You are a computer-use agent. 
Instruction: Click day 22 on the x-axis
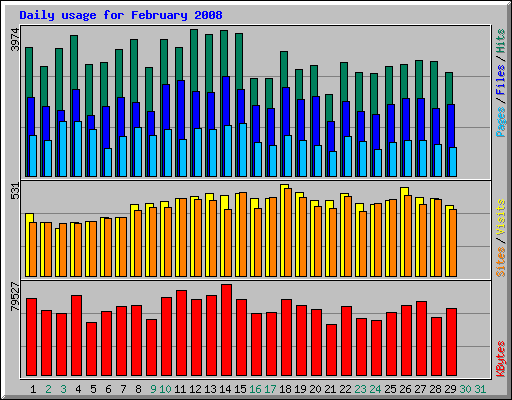coord(345,389)
